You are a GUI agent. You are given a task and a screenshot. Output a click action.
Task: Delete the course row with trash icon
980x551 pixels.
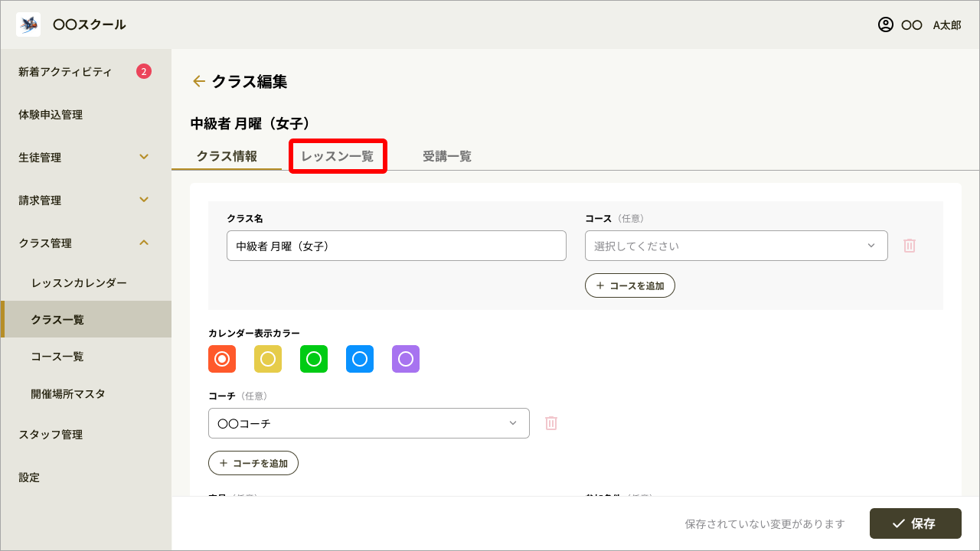pos(910,246)
